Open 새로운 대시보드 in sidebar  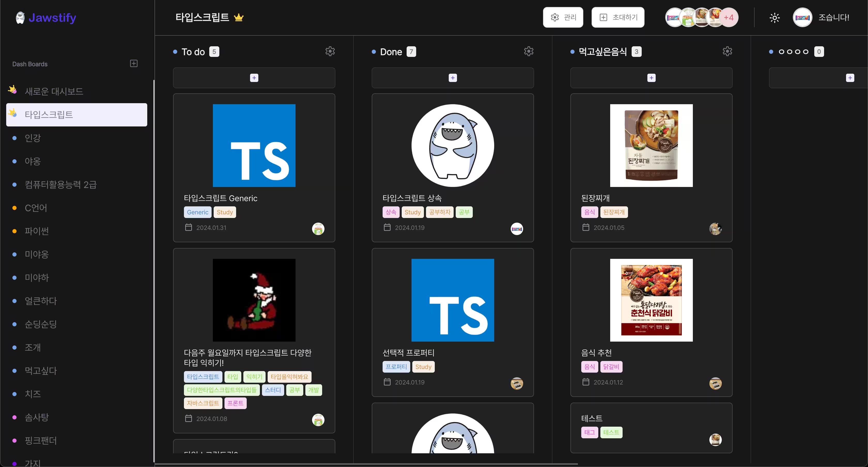click(76, 91)
